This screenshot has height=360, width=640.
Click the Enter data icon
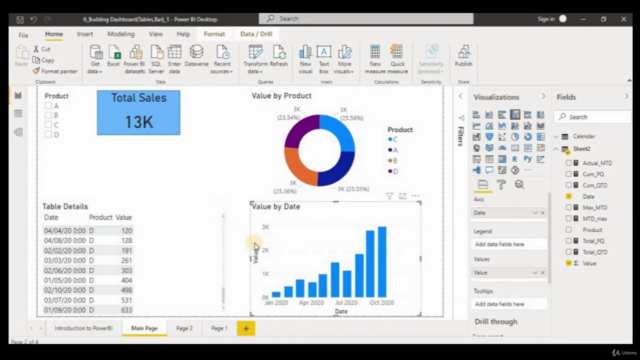point(174,53)
